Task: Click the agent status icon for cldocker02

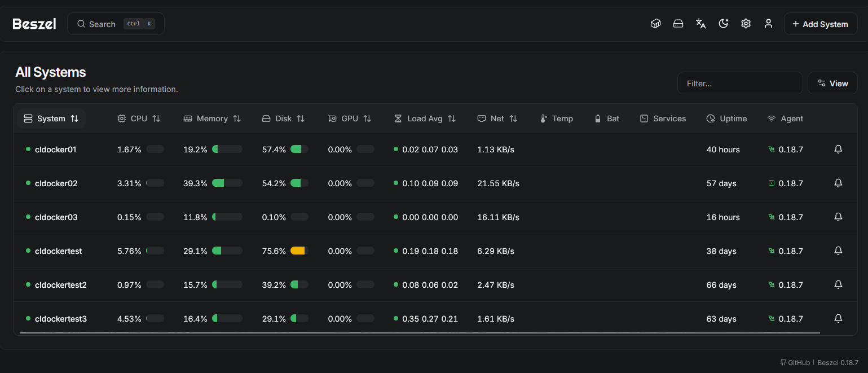Action: coord(772,183)
